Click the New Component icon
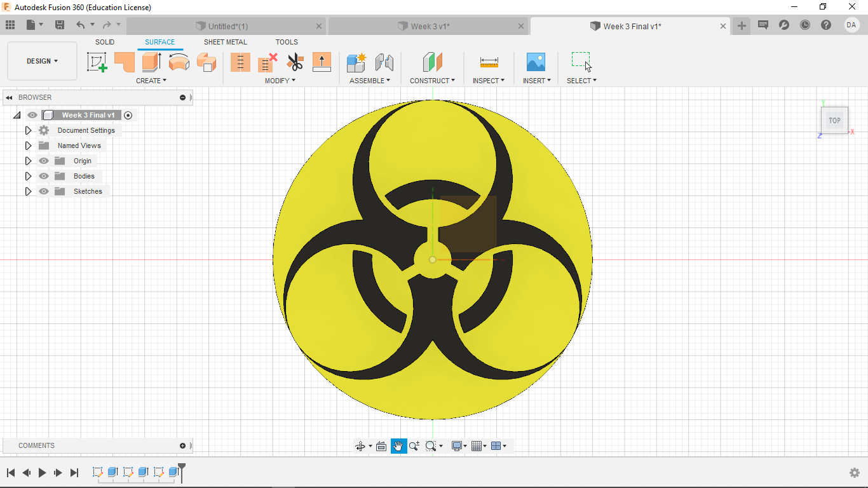 coord(356,62)
